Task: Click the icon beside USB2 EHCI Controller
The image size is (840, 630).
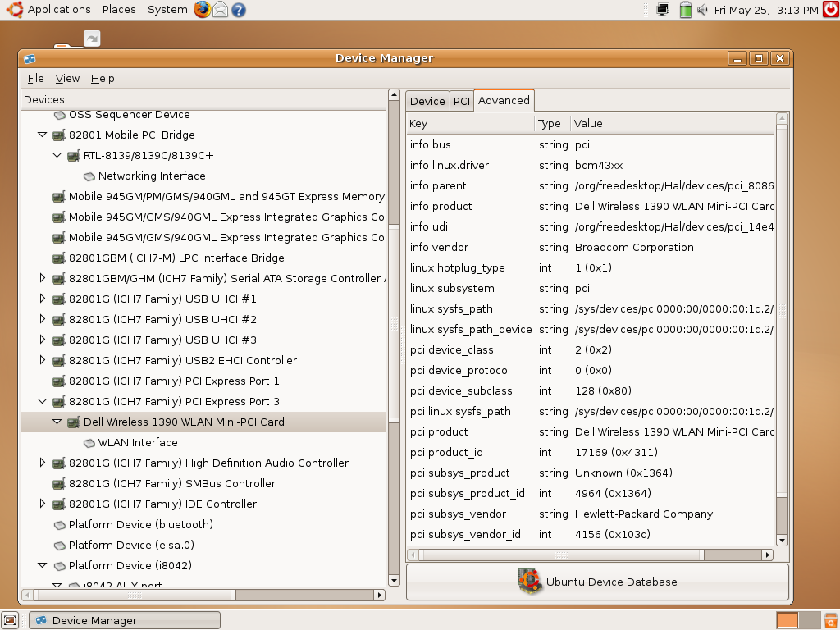Action: click(59, 361)
